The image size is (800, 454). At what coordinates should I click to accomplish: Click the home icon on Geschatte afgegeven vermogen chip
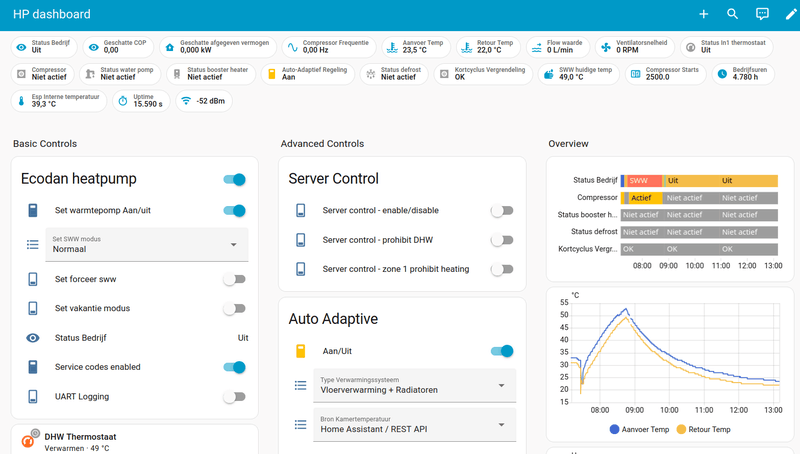pyautogui.click(x=170, y=47)
